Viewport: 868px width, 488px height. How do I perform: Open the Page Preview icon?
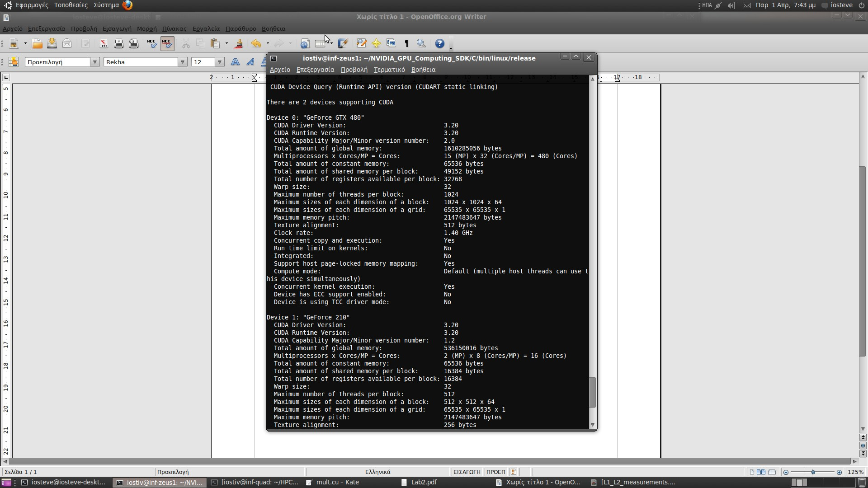(x=134, y=43)
